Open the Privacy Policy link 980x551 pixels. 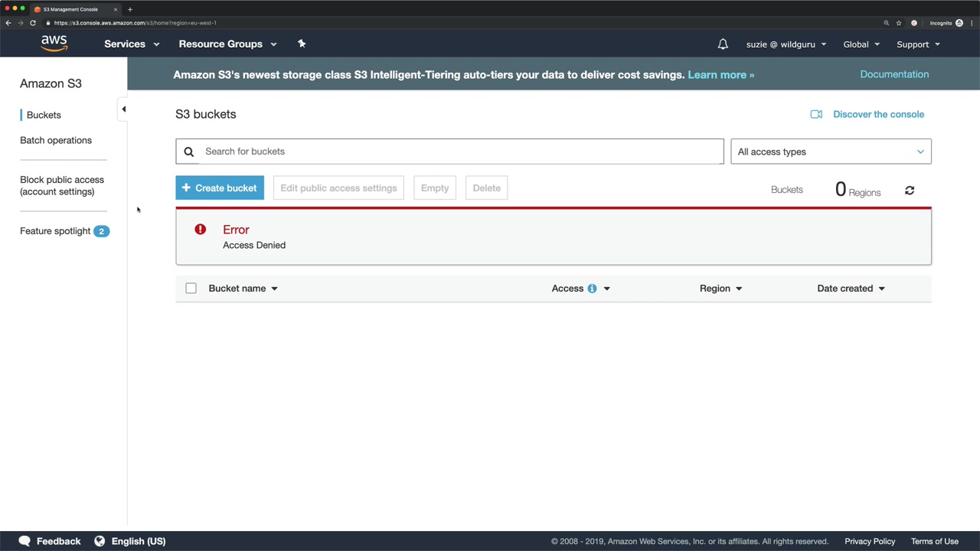(x=870, y=541)
